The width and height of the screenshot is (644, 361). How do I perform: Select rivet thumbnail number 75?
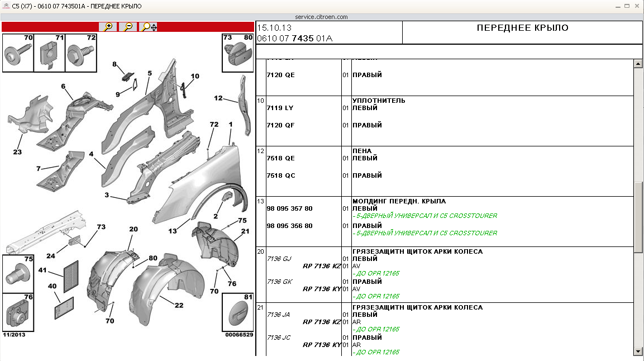click(17, 273)
